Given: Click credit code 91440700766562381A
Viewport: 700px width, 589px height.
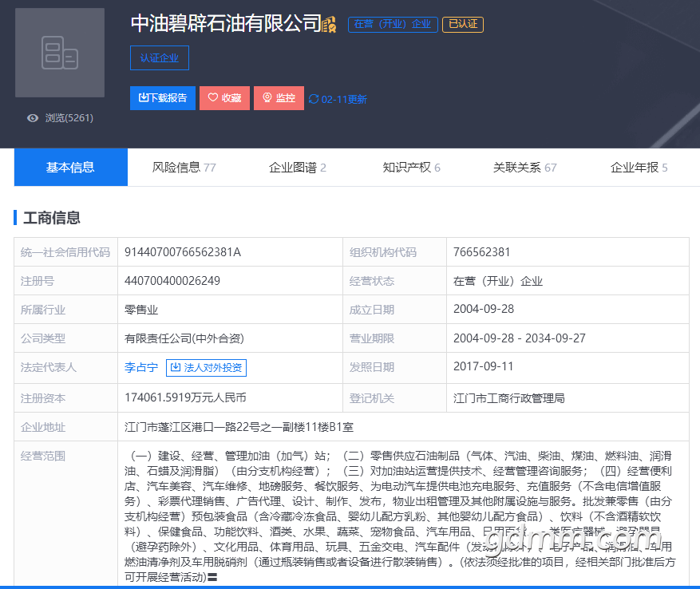Looking at the screenshot, I should tap(183, 252).
